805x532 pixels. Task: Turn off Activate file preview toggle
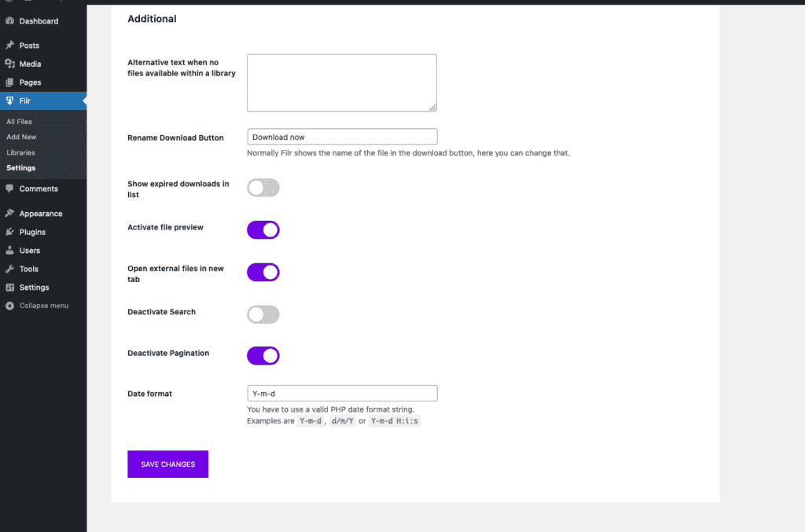(263, 230)
